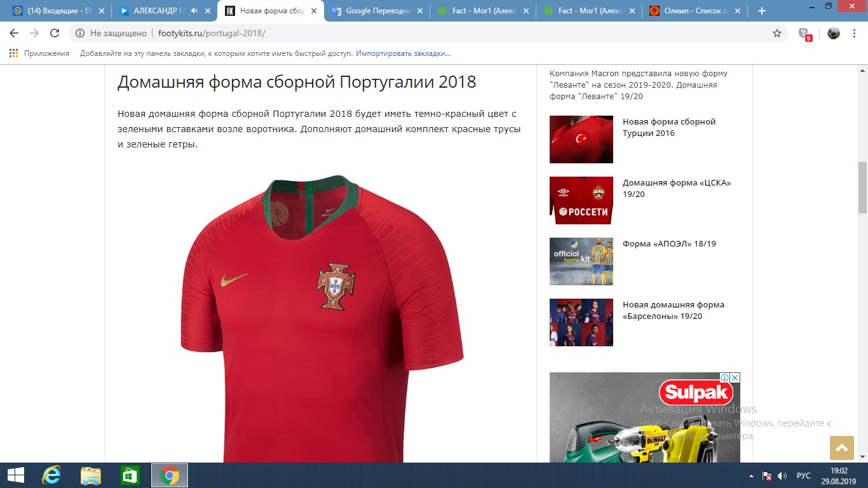The height and width of the screenshot is (488, 868).
Task: Click the Macron 'Леванте' 2019-2020 sidebar text
Action: 639,85
